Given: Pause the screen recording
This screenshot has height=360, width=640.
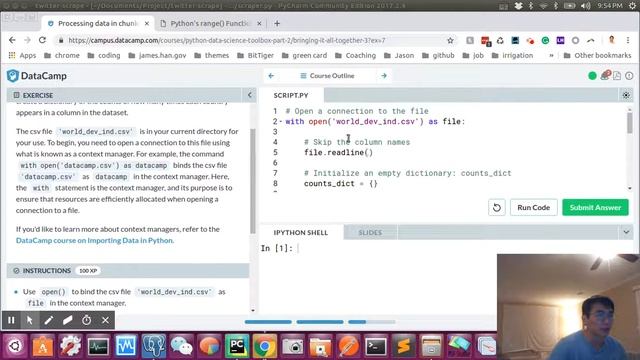Looking at the screenshot, I should click(x=11, y=320).
